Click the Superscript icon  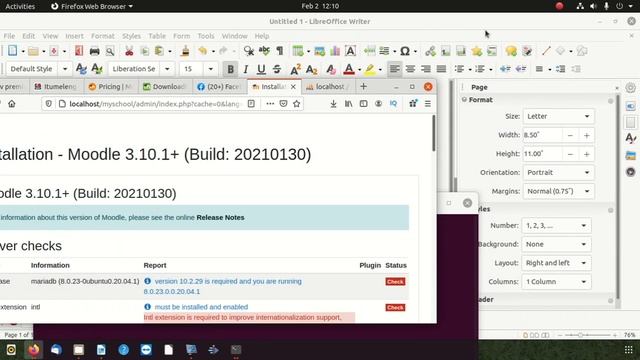296,69
